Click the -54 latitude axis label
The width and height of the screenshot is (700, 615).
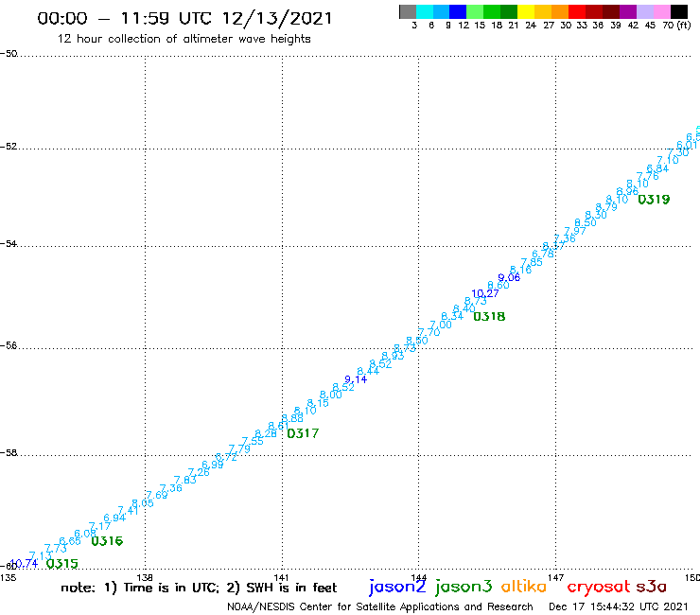[x=9, y=244]
